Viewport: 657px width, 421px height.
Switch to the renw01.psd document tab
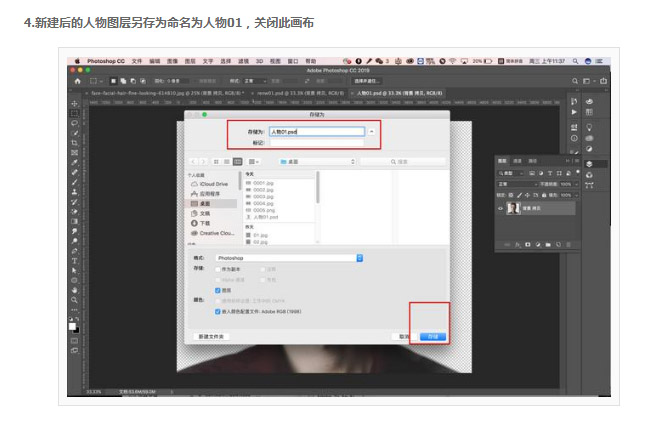[x=300, y=93]
